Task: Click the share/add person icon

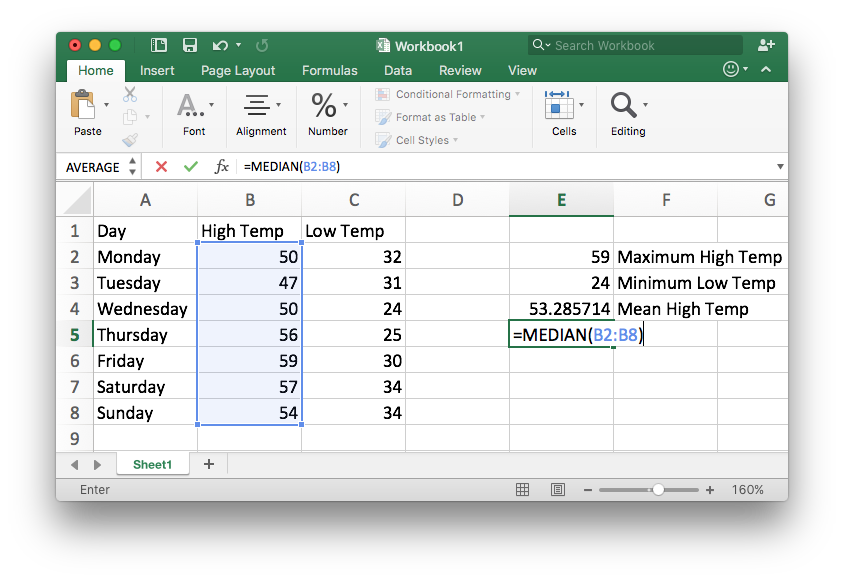Action: point(766,45)
